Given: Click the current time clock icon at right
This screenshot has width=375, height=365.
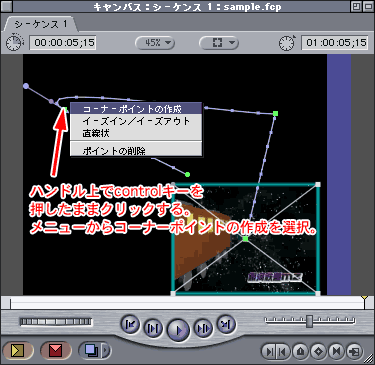Looking at the screenshot, I should [x=287, y=43].
